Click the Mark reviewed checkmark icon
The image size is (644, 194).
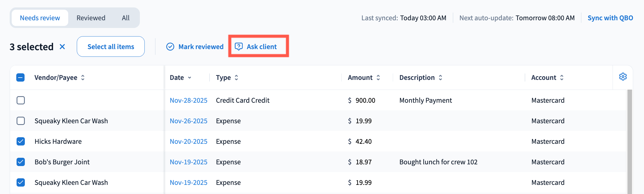click(x=170, y=47)
